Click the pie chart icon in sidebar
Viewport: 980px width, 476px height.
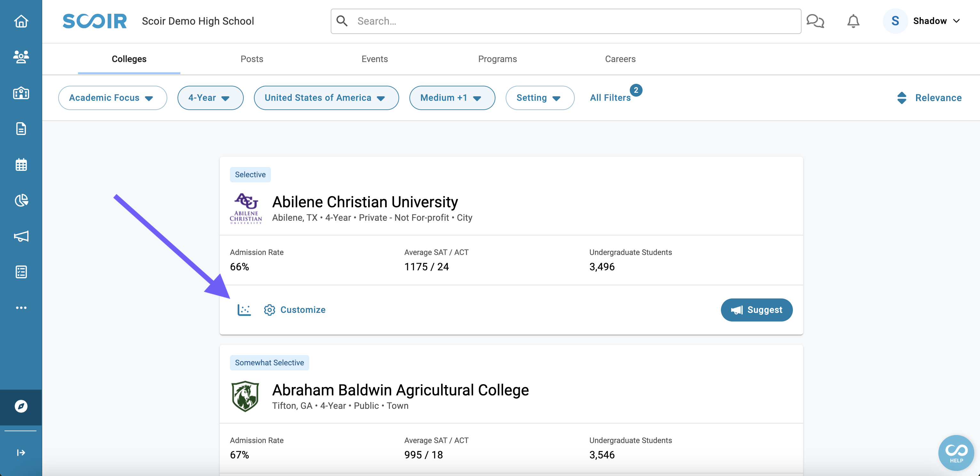21,201
